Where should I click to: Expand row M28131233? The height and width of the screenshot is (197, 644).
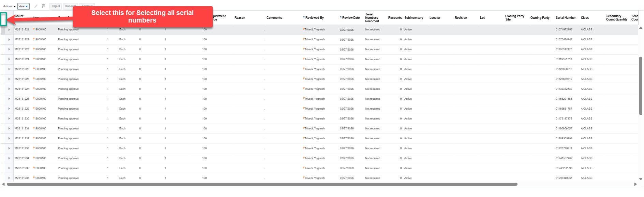pos(9,149)
